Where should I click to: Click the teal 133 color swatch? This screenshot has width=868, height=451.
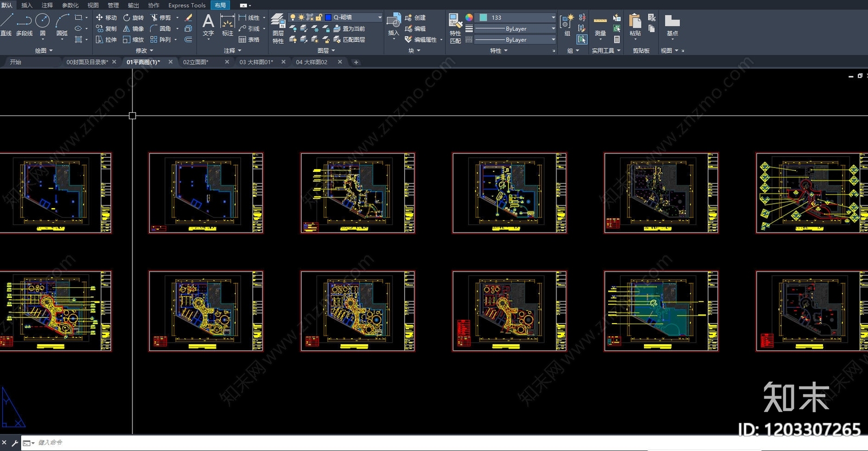tap(483, 18)
